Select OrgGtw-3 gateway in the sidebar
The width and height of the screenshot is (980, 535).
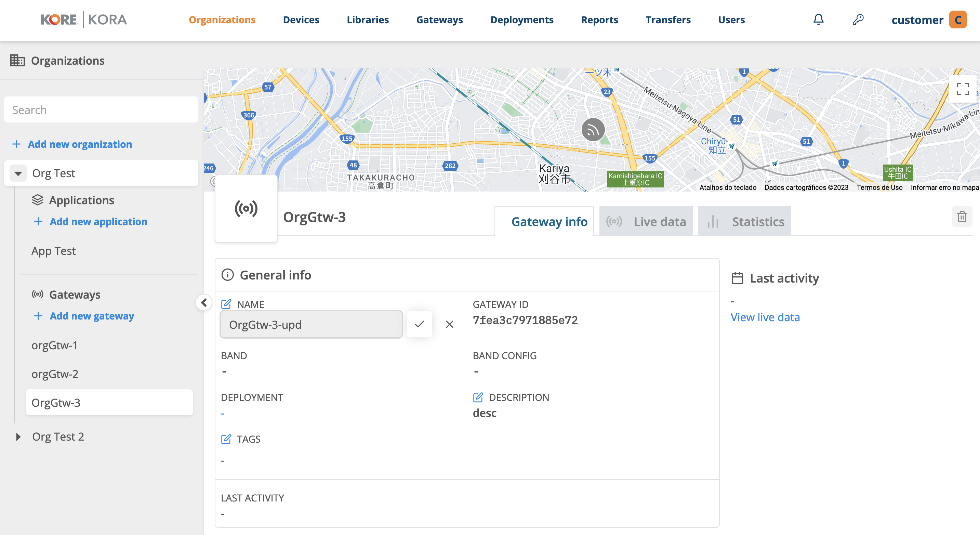tap(109, 403)
